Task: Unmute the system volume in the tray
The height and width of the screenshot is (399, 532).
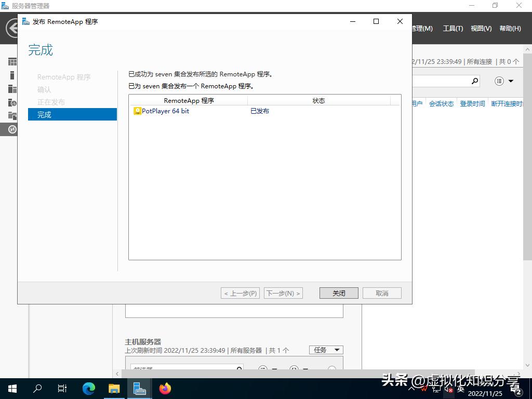Action: pos(448,390)
